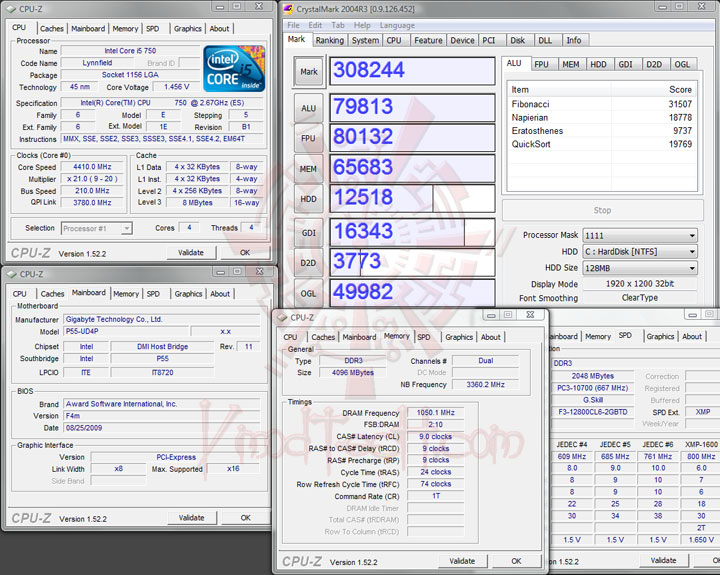Switch to CrystalMark Disk tab
The width and height of the screenshot is (720, 575).
(518, 40)
